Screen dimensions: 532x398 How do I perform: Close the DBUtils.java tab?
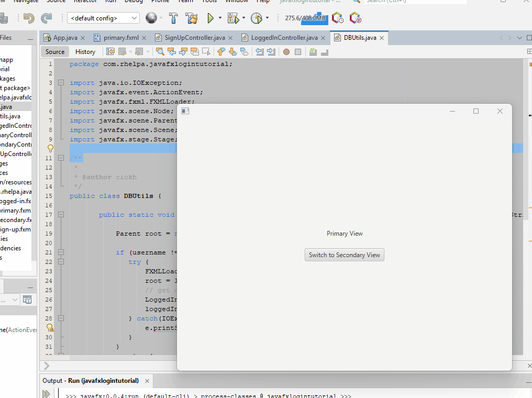pyautogui.click(x=382, y=38)
